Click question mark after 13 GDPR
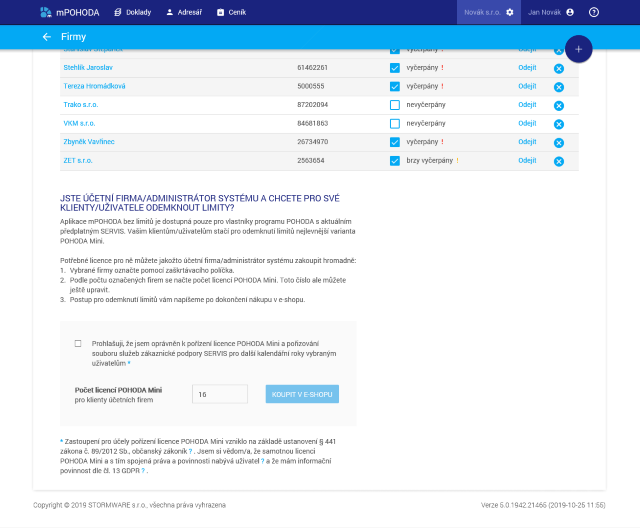The width and height of the screenshot is (640, 528). (x=143, y=471)
